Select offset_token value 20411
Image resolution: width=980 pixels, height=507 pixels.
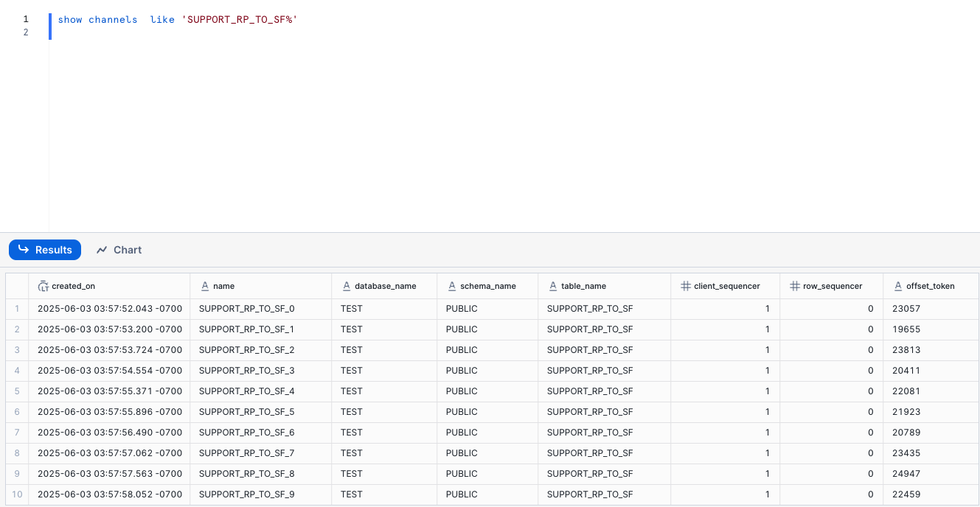pyautogui.click(x=931, y=371)
